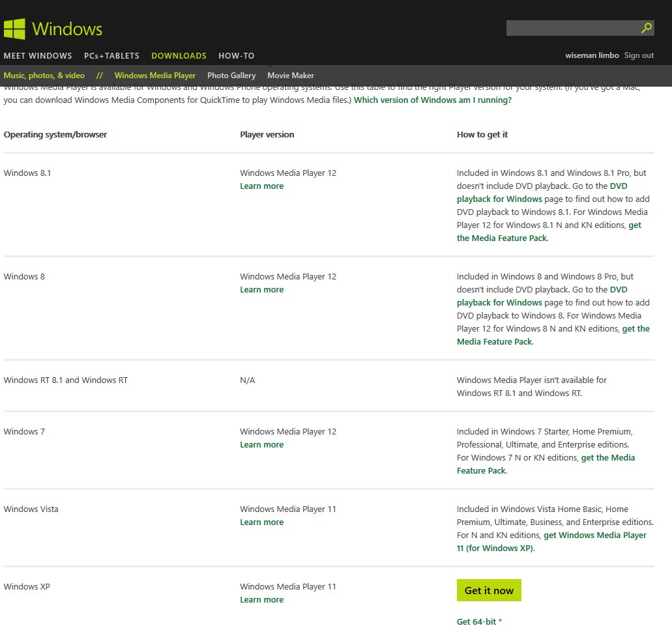The height and width of the screenshot is (626, 672).
Task: Open the MEET WINDOWS menu
Action: point(38,55)
